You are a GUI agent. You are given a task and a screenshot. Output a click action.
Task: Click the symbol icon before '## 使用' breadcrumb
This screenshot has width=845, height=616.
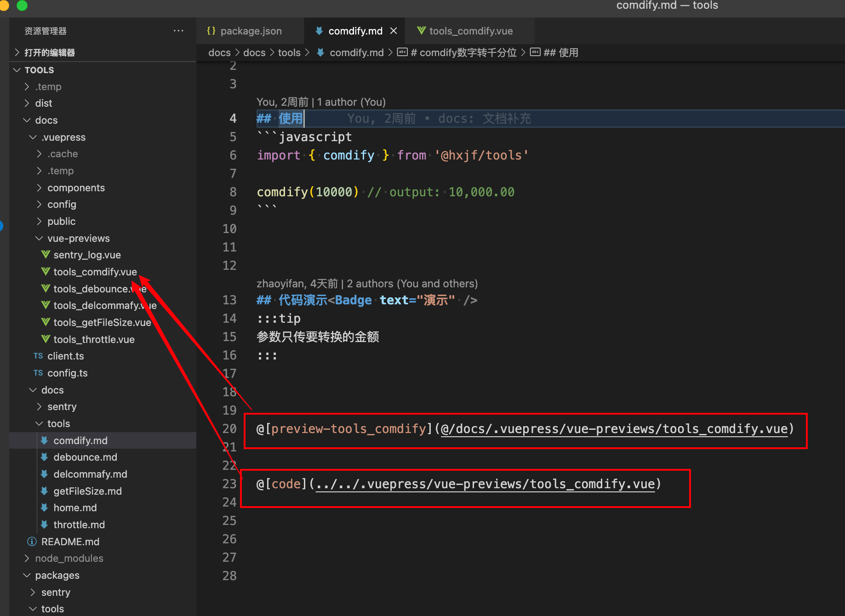535,52
